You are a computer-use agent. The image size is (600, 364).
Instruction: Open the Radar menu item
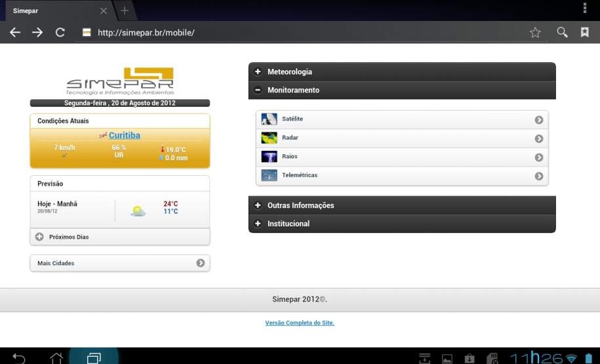(401, 138)
